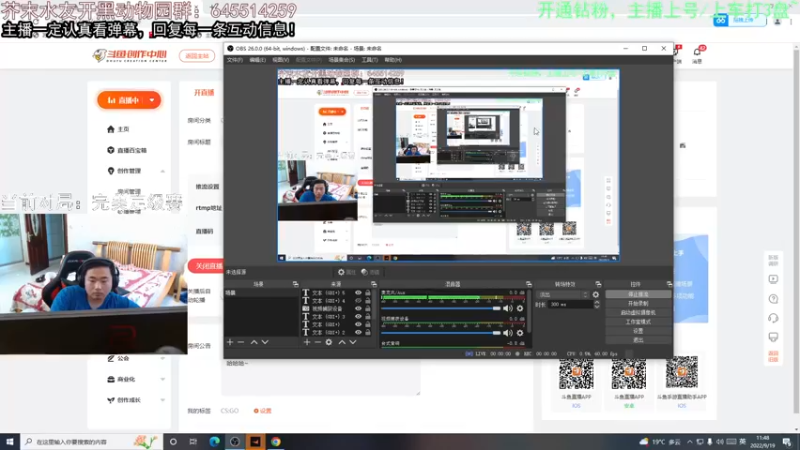Toggle visibility of source 文本 (GDI+) 2
The height and width of the screenshot is (450, 800).
pyautogui.click(x=358, y=332)
